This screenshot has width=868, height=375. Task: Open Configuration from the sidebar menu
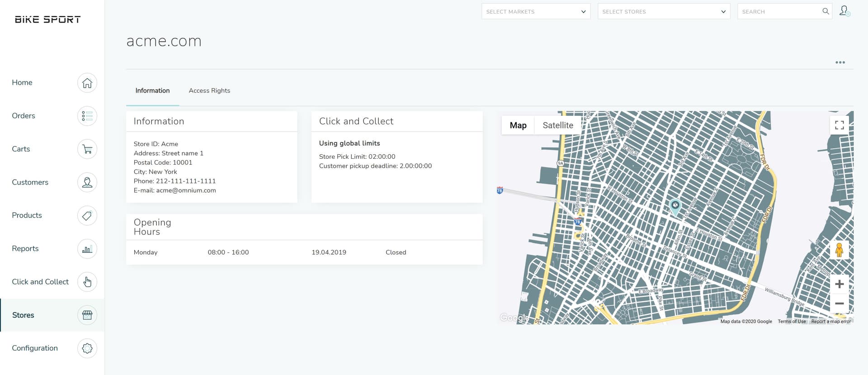click(35, 348)
